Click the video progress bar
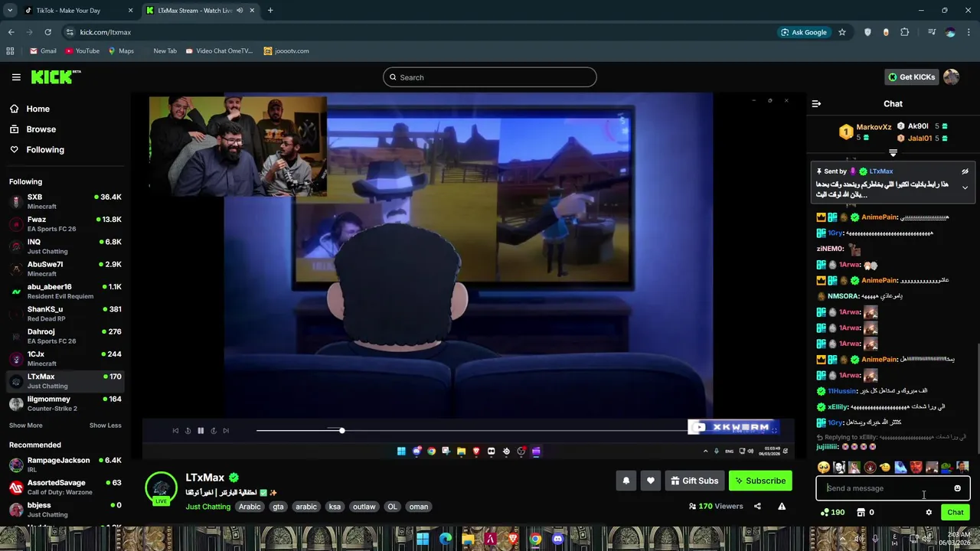Viewport: 980px width, 551px height. (x=471, y=431)
